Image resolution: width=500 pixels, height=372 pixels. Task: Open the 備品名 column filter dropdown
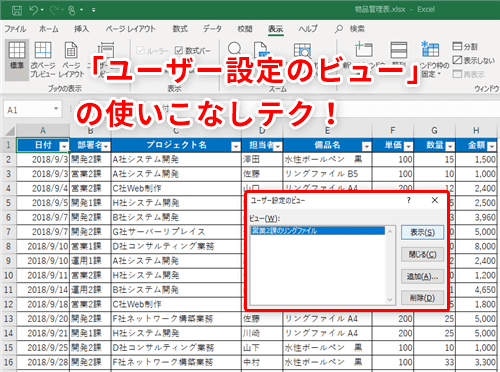pyautogui.click(x=366, y=146)
